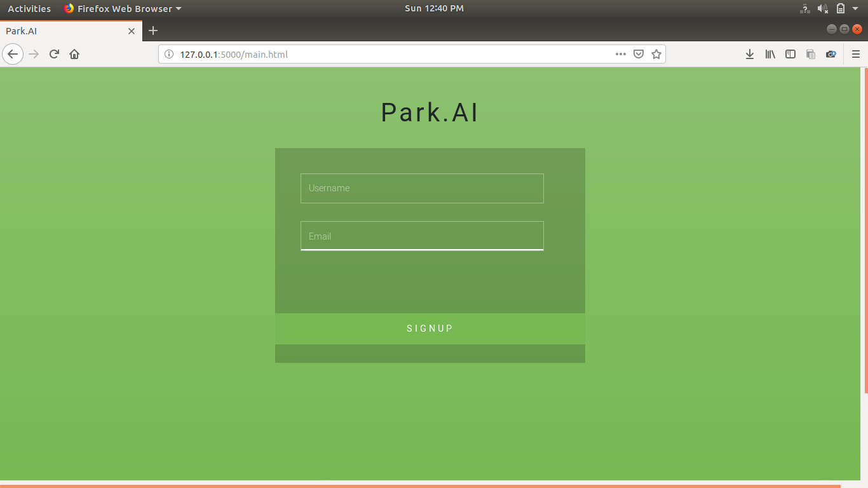Open the Firefox home page

[74, 54]
